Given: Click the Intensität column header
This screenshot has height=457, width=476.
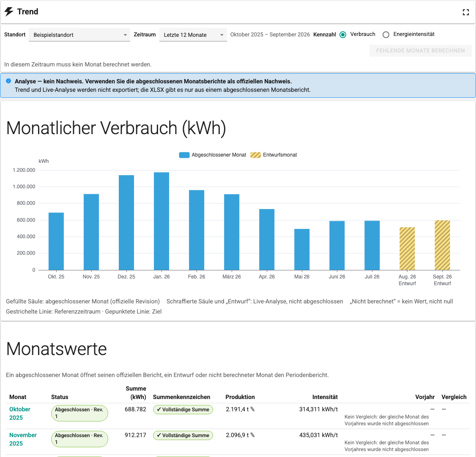Looking at the screenshot, I should tap(325, 397).
